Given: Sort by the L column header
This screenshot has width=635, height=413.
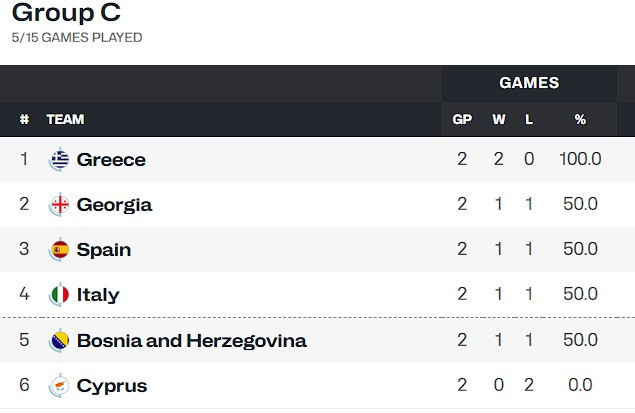Looking at the screenshot, I should coord(529,120).
